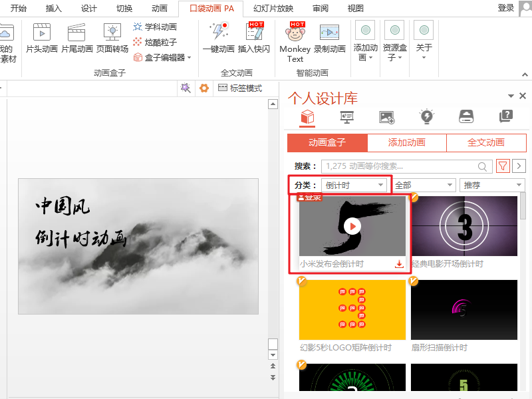This screenshot has width=532, height=399.
Task: Open Monkey Text tool
Action: tap(295, 43)
